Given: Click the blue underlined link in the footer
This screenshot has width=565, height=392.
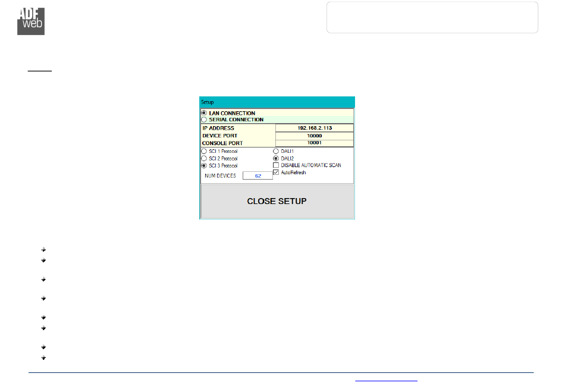Looking at the screenshot, I should tap(386, 380).
